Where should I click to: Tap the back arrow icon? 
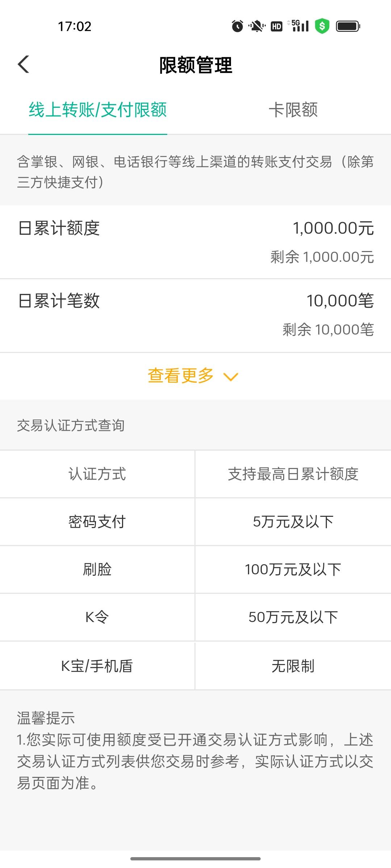(x=24, y=65)
